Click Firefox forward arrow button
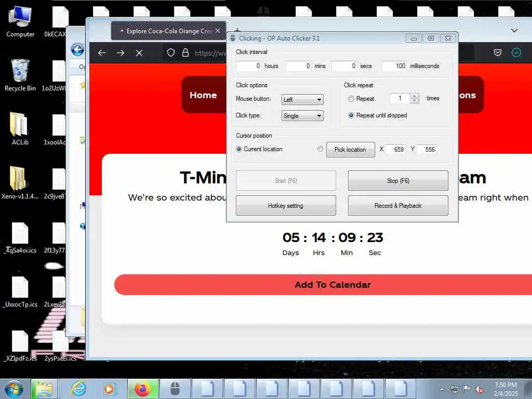This screenshot has width=532, height=399. coord(121,53)
